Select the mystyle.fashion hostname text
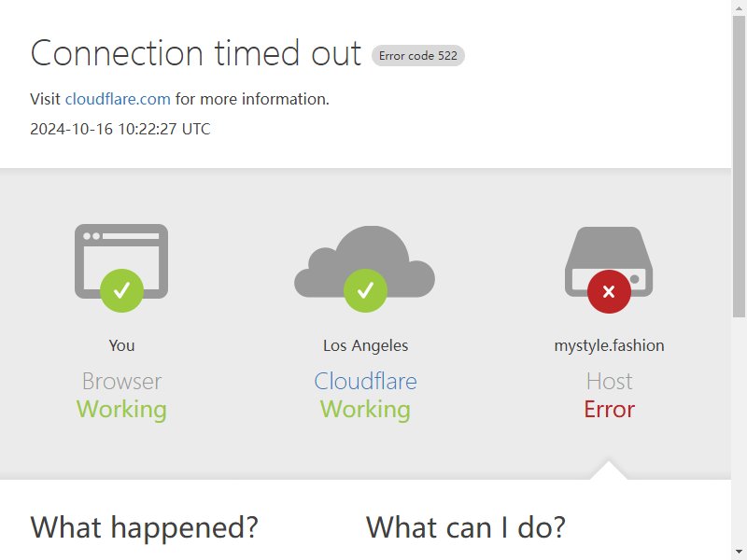The height and width of the screenshot is (560, 747). click(610, 345)
